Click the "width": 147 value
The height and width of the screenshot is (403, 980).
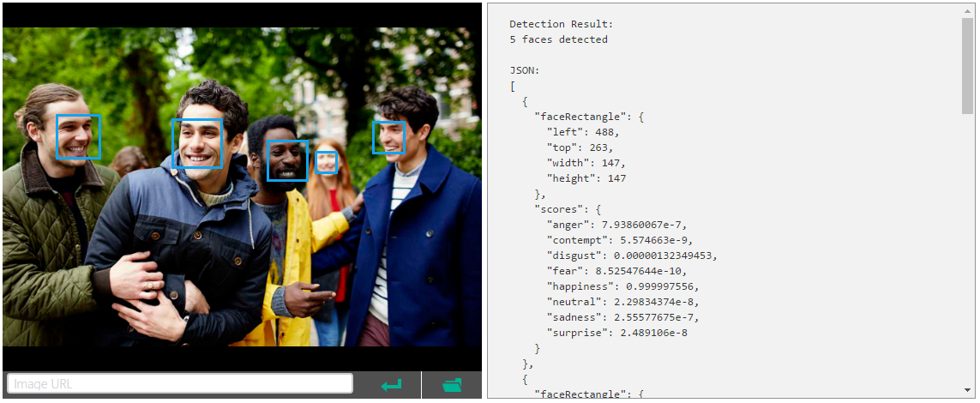[586, 163]
